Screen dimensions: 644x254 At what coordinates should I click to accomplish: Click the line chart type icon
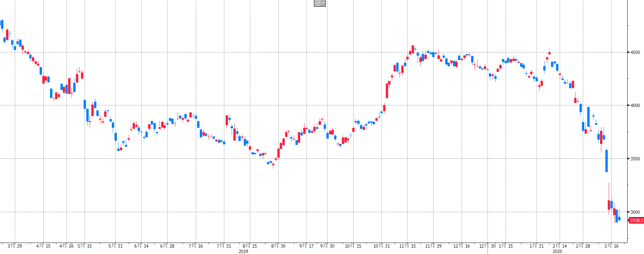click(x=318, y=3)
